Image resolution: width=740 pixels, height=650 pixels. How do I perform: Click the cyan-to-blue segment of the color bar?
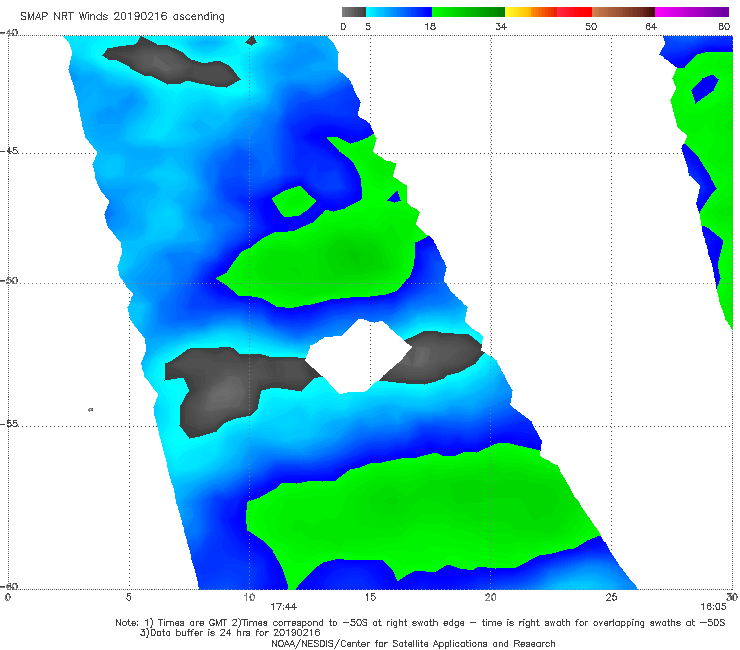(399, 12)
